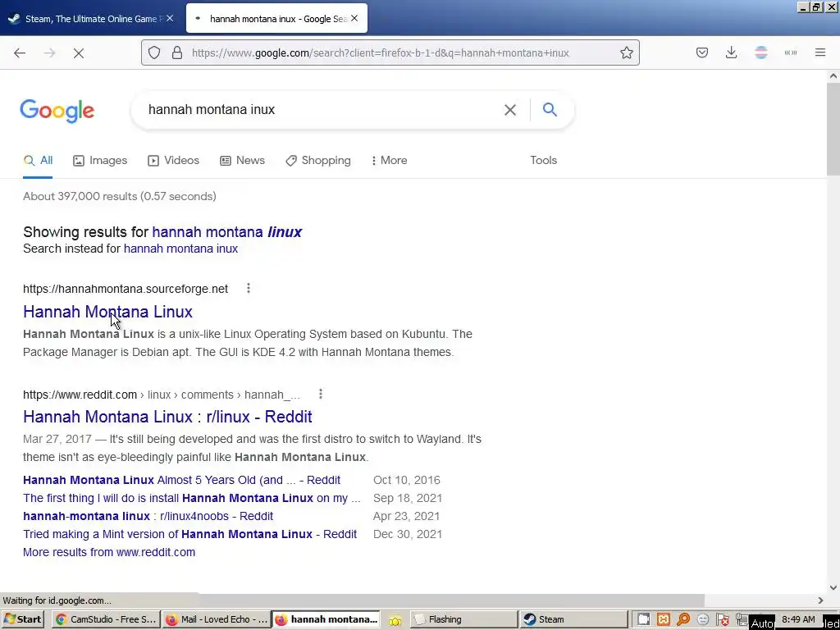Click the 'About 397,000 results' text
840x630 pixels.
[120, 196]
